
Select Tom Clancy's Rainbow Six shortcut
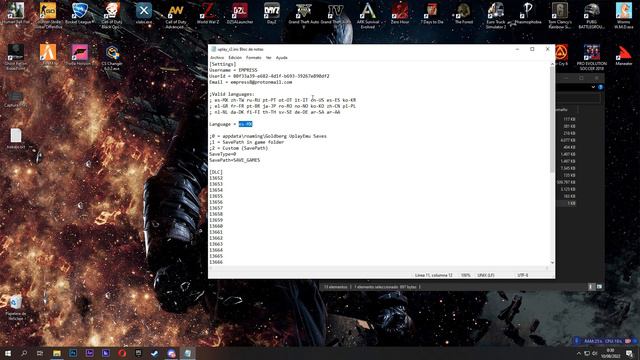tap(560, 15)
